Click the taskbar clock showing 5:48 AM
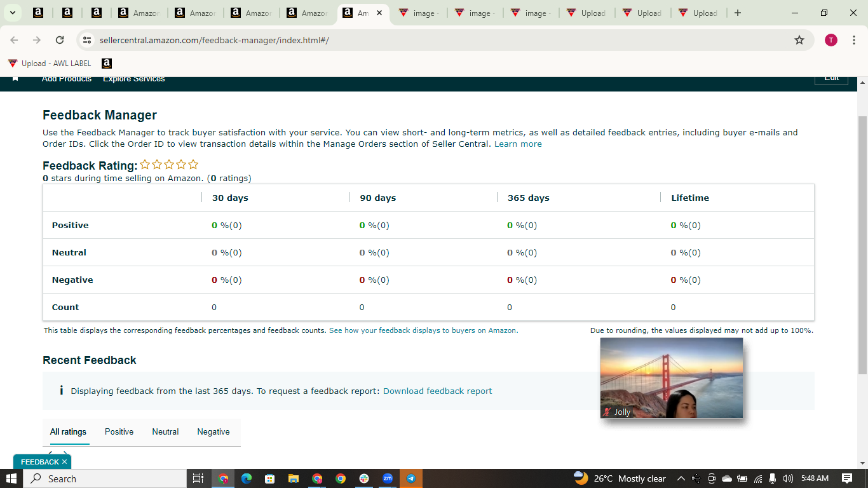The height and width of the screenshot is (488, 868). point(815,478)
